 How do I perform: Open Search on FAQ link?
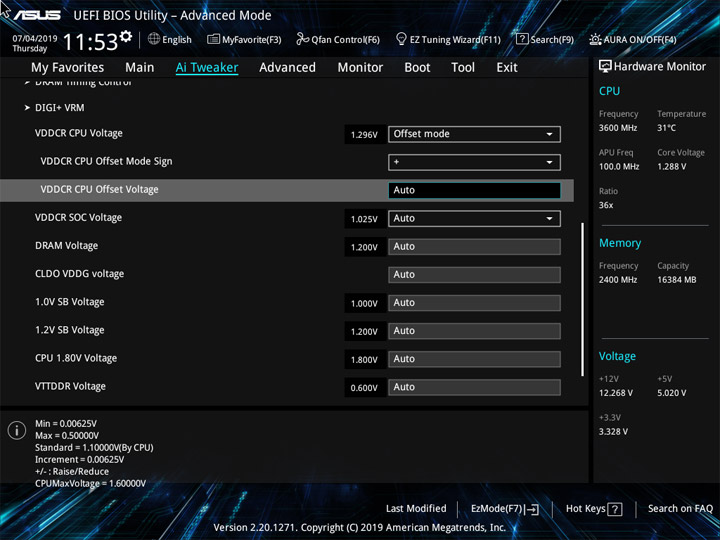(x=680, y=509)
